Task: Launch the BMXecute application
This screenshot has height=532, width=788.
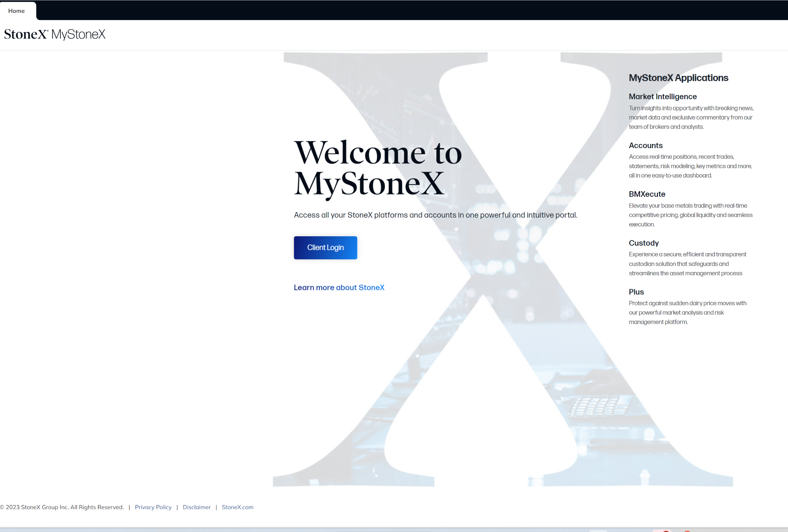Action: point(647,194)
